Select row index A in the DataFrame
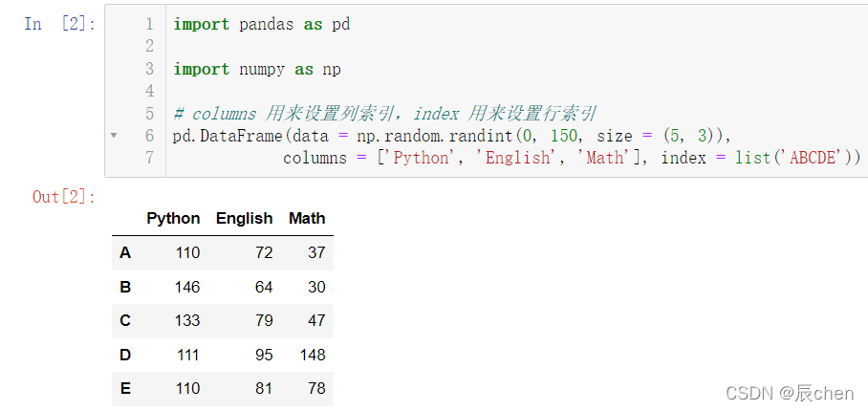The image size is (868, 411). [125, 252]
